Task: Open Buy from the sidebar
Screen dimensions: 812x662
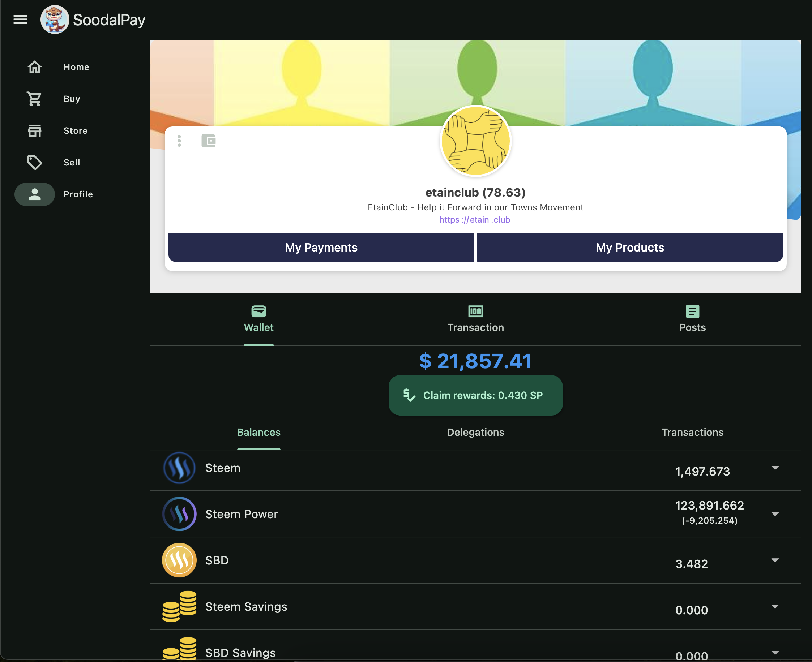Action: (72, 99)
